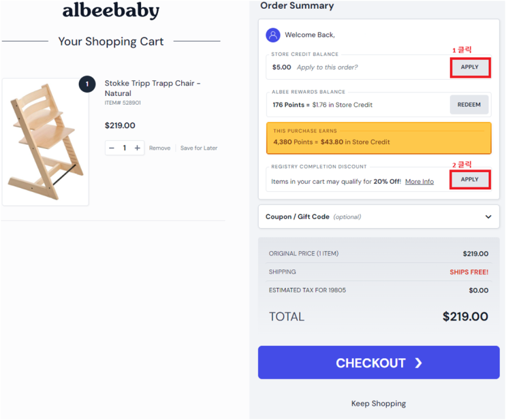This screenshot has width=506, height=420.
Task: Apply the registry completion discount
Action: click(469, 180)
